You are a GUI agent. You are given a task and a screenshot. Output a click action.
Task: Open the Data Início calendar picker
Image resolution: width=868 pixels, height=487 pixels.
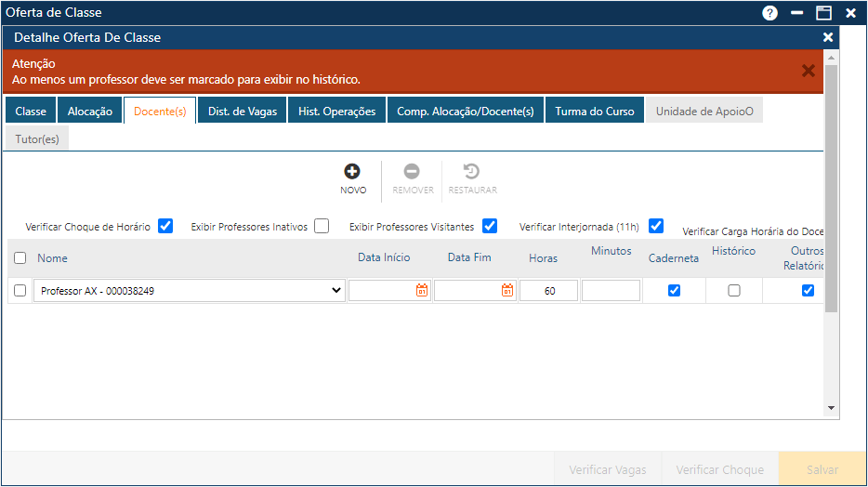click(421, 291)
